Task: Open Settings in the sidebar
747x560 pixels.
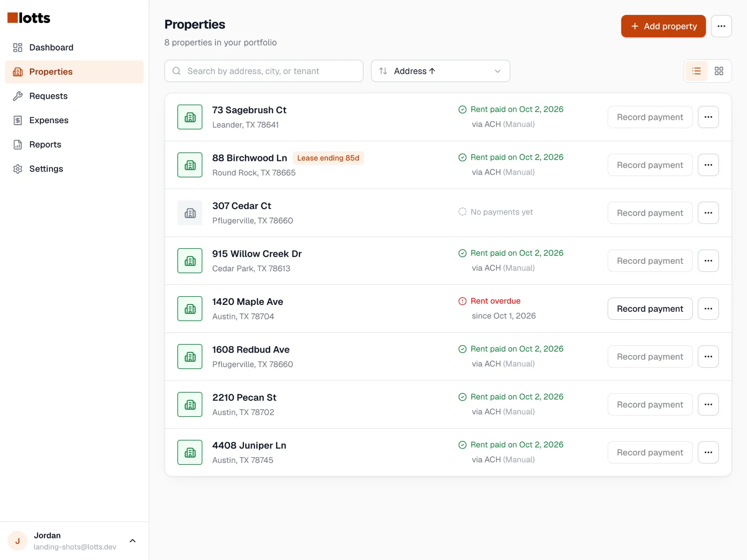Action: tap(74, 169)
